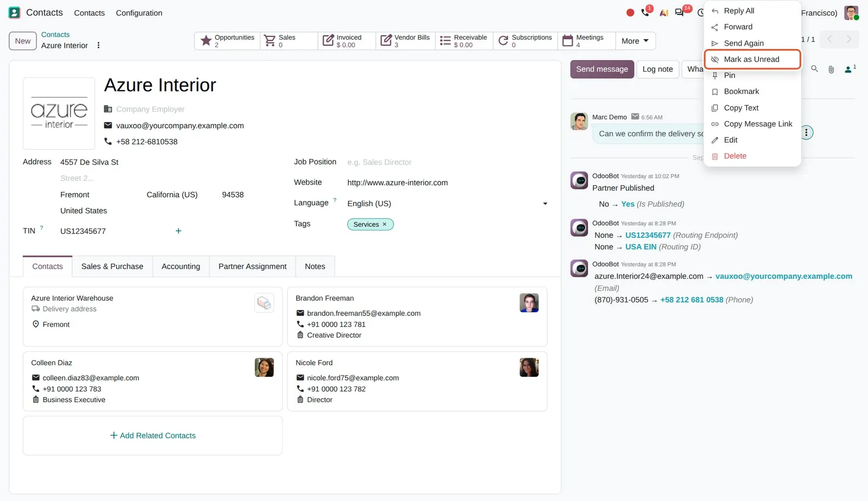Select Delete in message menu
Screen dimensions: 868x501
point(752,156)
